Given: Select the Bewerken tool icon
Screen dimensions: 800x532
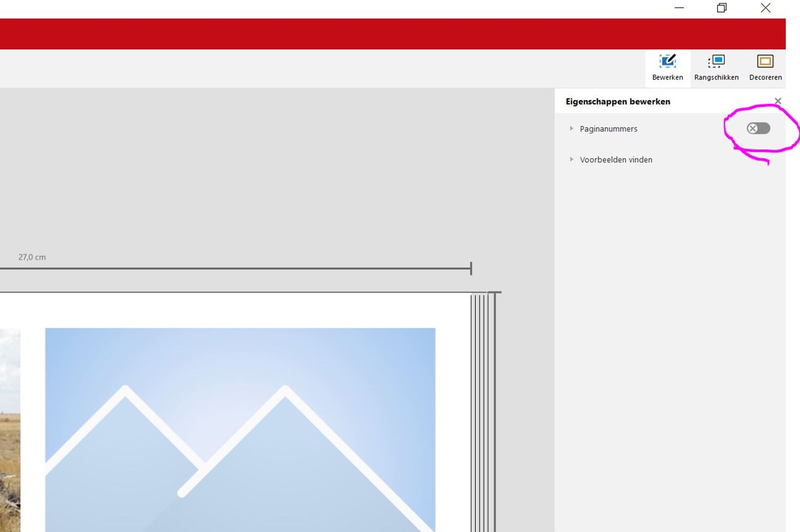Looking at the screenshot, I should (x=667, y=61).
